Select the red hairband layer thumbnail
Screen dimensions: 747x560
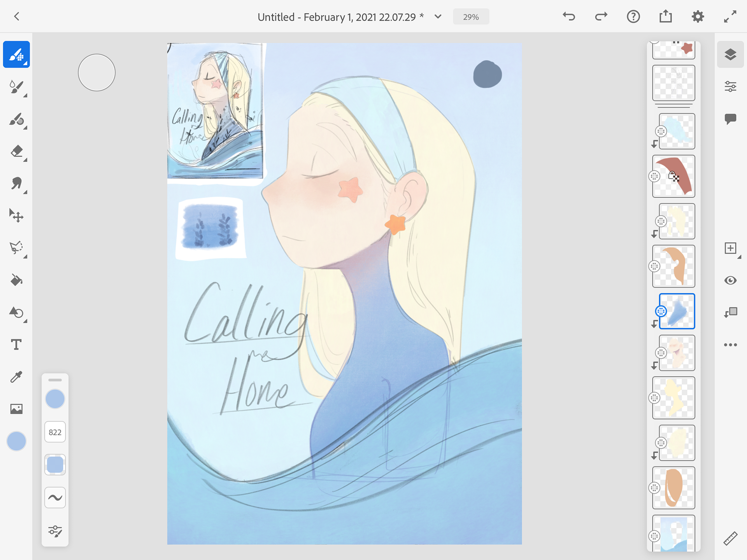[673, 176]
